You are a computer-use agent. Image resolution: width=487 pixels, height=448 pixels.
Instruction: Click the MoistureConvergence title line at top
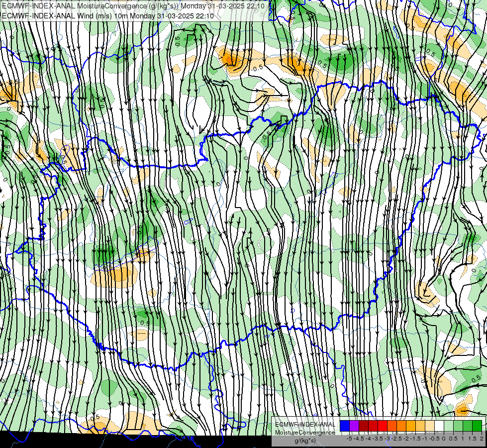click(133, 6)
